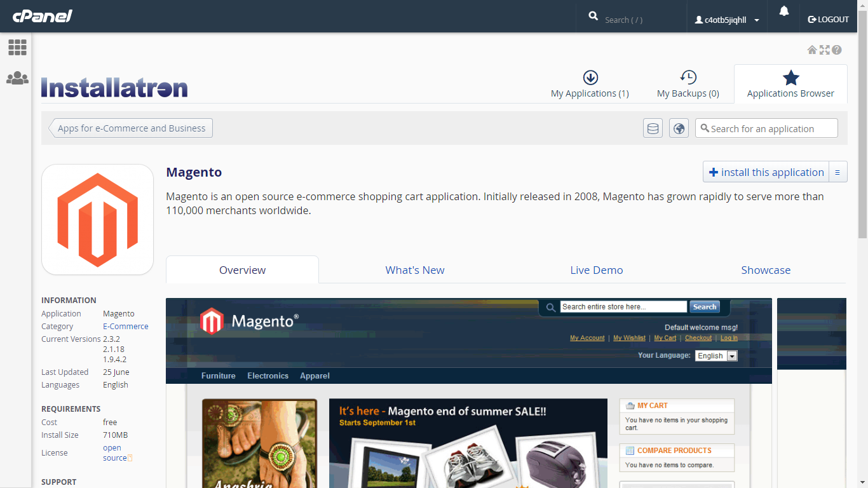Click Search entire store here field

coord(623,307)
